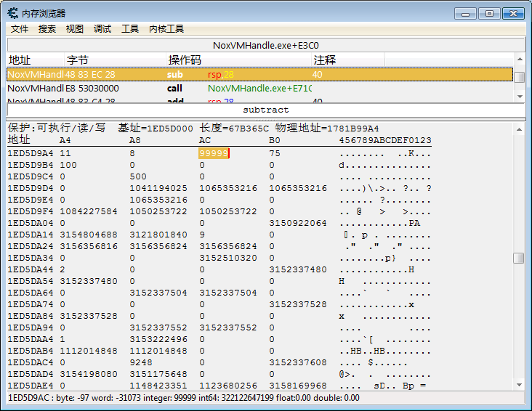This screenshot has width=532, height=411.
Task: Click value 9248 in row 1ED5DAC4
Action: (141, 362)
